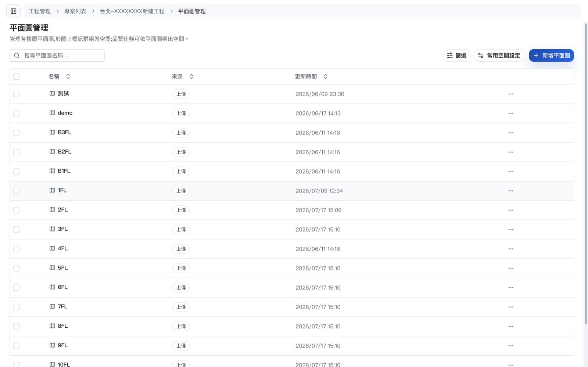588x367 pixels.
Task: Open more options for 4FL row
Action: [511, 249]
